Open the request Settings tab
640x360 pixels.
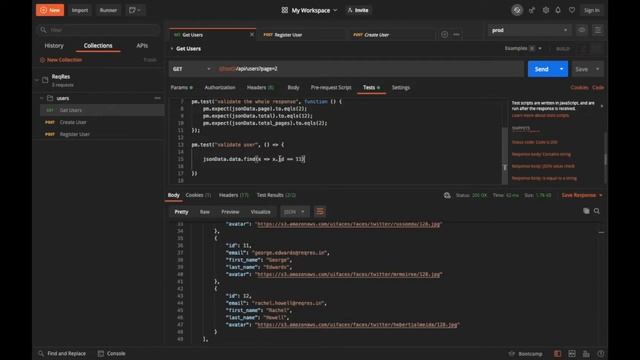401,88
